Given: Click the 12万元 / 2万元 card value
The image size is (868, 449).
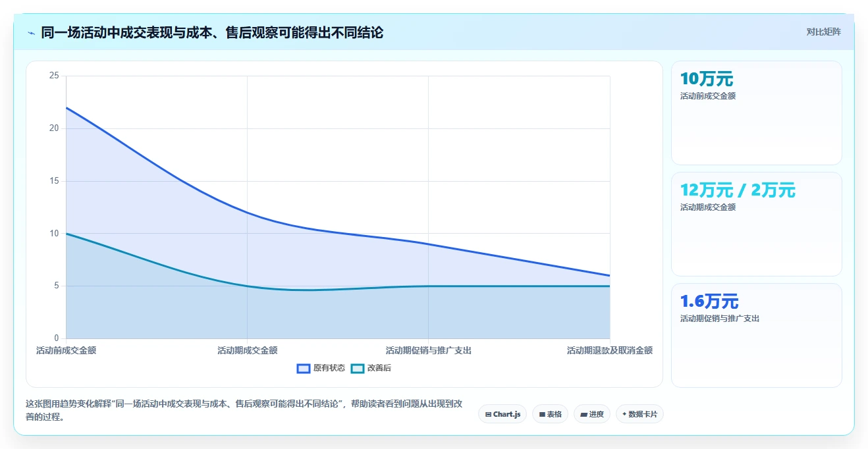Looking at the screenshot, I should pyautogui.click(x=738, y=190).
